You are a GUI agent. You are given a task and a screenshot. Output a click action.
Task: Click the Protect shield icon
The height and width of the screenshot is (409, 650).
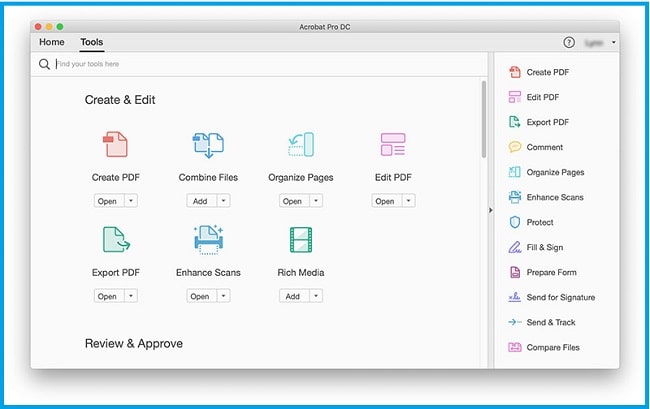tap(514, 222)
